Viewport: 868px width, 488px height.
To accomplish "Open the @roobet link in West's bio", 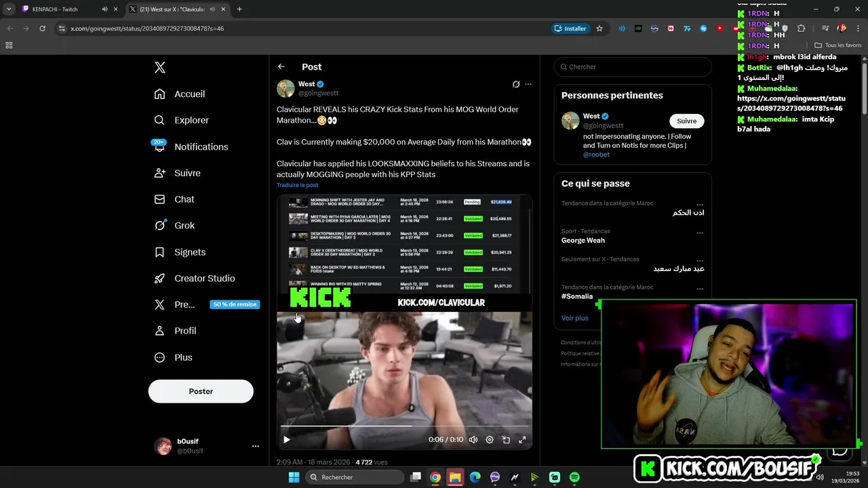I will [596, 155].
